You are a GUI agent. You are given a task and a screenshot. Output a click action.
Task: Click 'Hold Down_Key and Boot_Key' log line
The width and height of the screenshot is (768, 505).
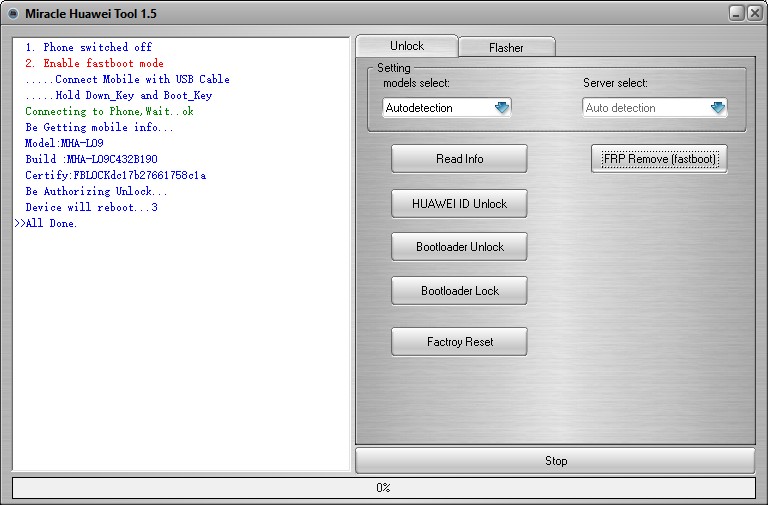pyautogui.click(x=119, y=95)
